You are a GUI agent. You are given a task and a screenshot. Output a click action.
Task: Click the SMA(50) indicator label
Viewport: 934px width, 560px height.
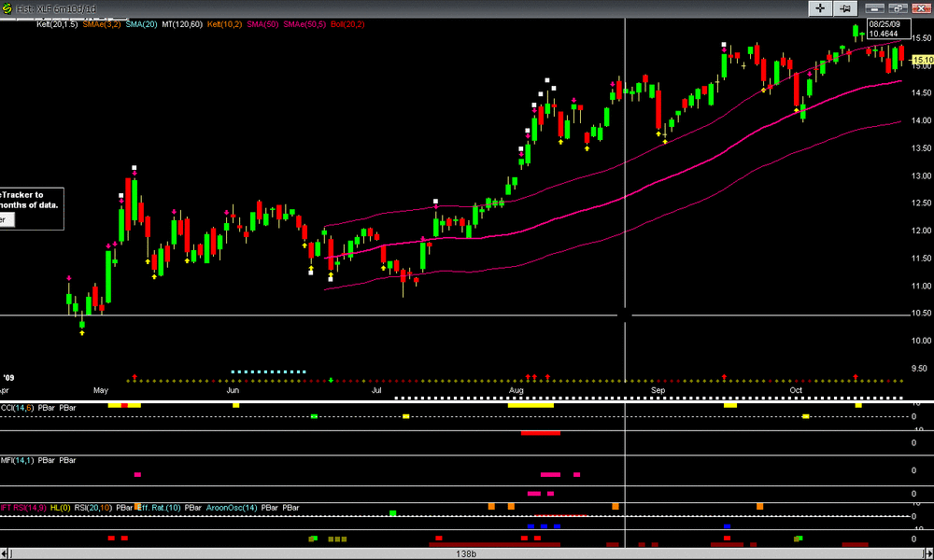point(262,24)
